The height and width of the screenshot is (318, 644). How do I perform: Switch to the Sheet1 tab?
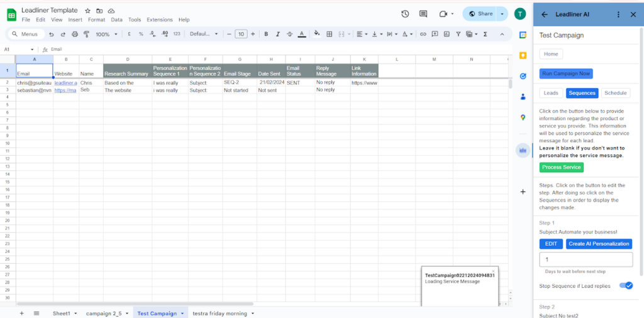(62, 314)
